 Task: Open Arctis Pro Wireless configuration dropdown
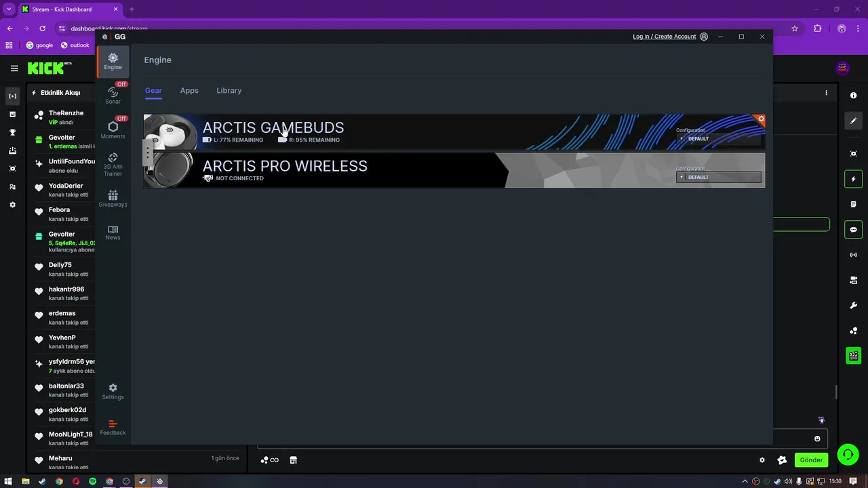tap(718, 178)
